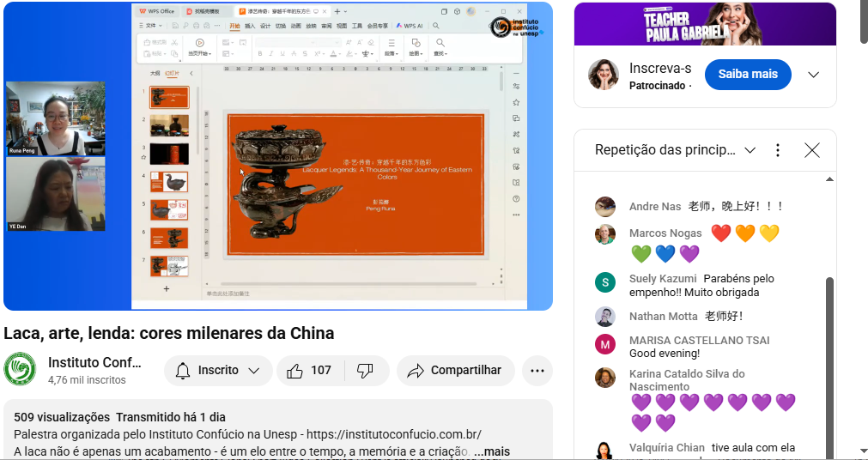This screenshot has height=460, width=868.
Task: Click the Instituto Conf... channel name
Action: (94, 362)
